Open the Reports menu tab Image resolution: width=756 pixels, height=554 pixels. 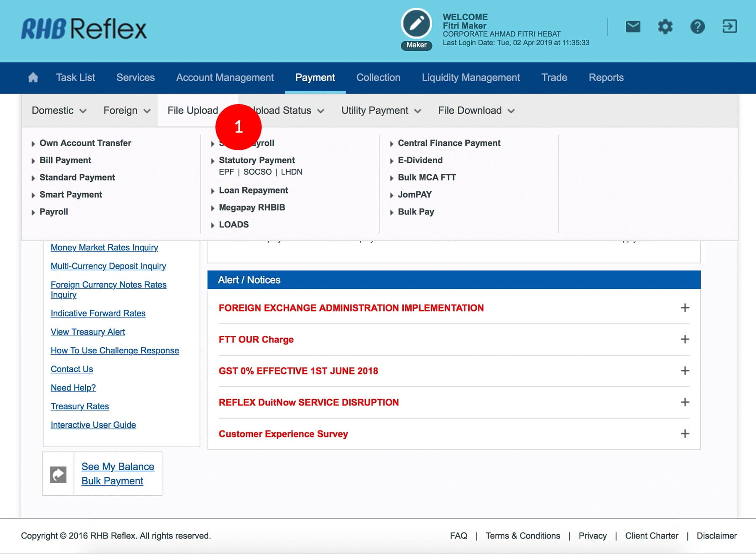[x=606, y=78]
